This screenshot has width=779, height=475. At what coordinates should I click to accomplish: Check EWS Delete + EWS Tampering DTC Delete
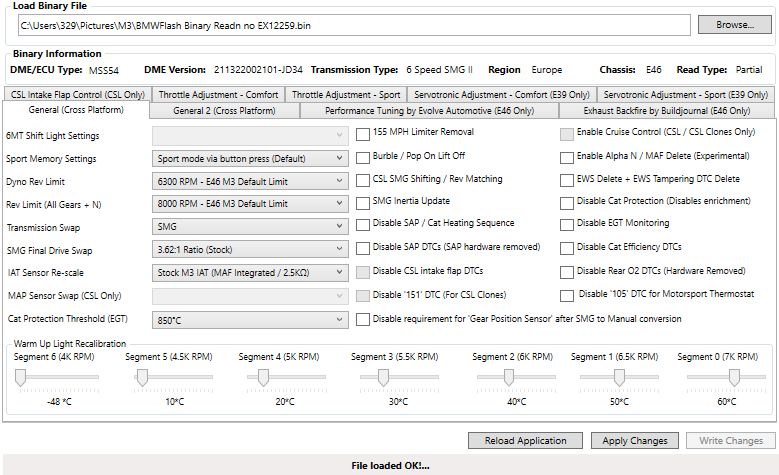tap(567, 180)
